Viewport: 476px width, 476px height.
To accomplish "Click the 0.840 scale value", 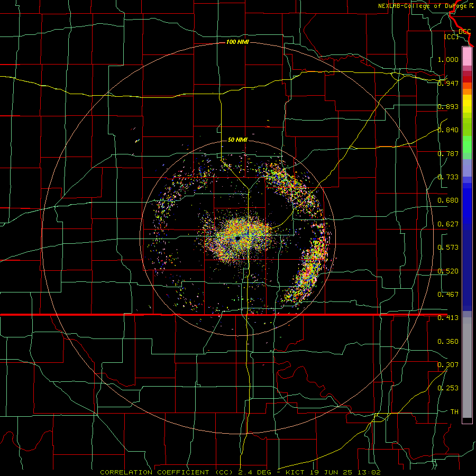I will 448,130.
